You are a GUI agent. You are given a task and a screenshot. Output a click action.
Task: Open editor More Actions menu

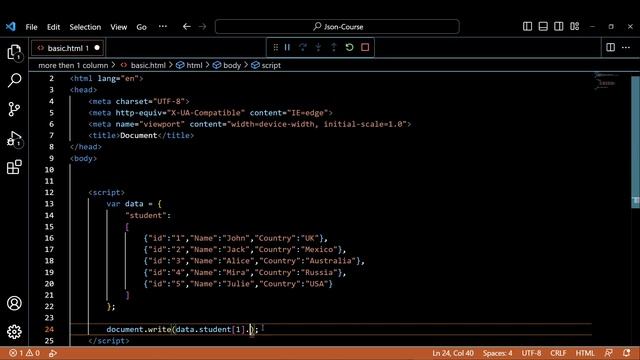[x=626, y=47]
